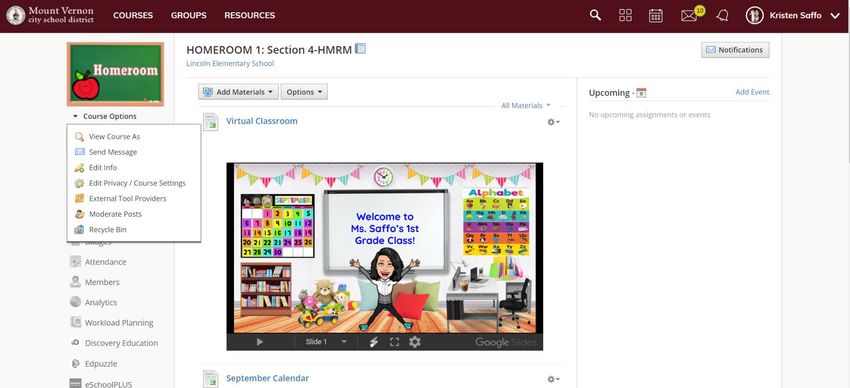This screenshot has width=850, height=388.
Task: Click the View Course As magnifier icon
Action: 79,137
